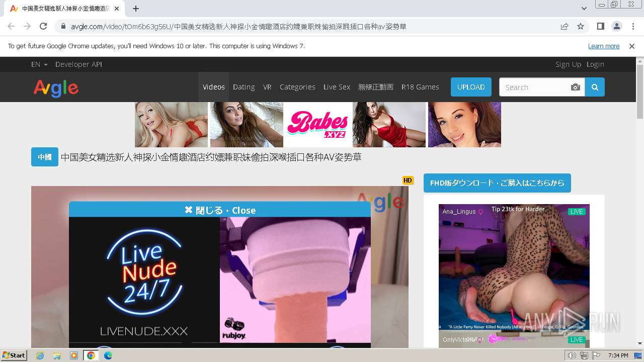Open the Chrome profile avatar
Viewport: 644px width, 362px height.
(x=616, y=26)
